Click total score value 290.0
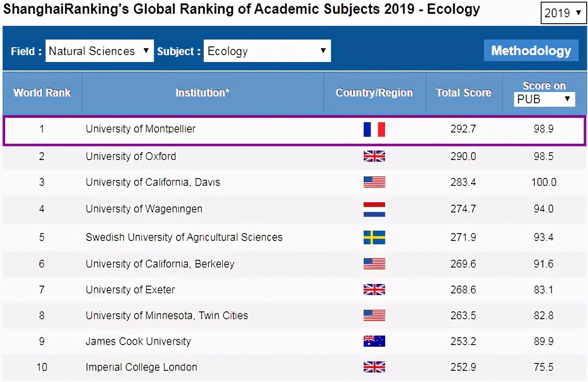The width and height of the screenshot is (588, 382). tap(463, 156)
